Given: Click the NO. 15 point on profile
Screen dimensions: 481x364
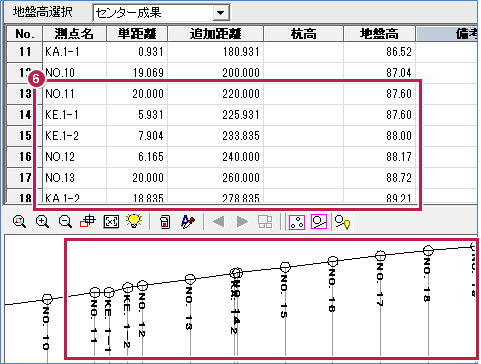Looking at the screenshot, I should pos(285,267).
